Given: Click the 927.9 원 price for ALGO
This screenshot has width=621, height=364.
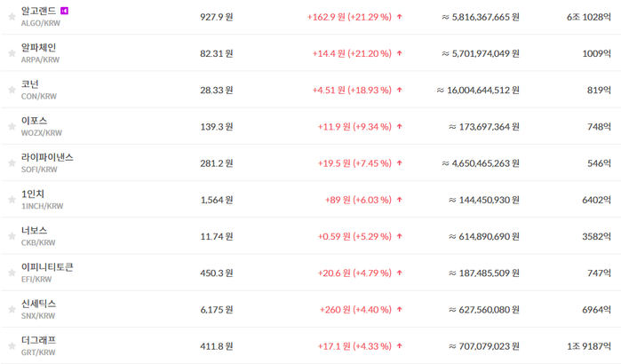Looking at the screenshot, I should 216,17.
